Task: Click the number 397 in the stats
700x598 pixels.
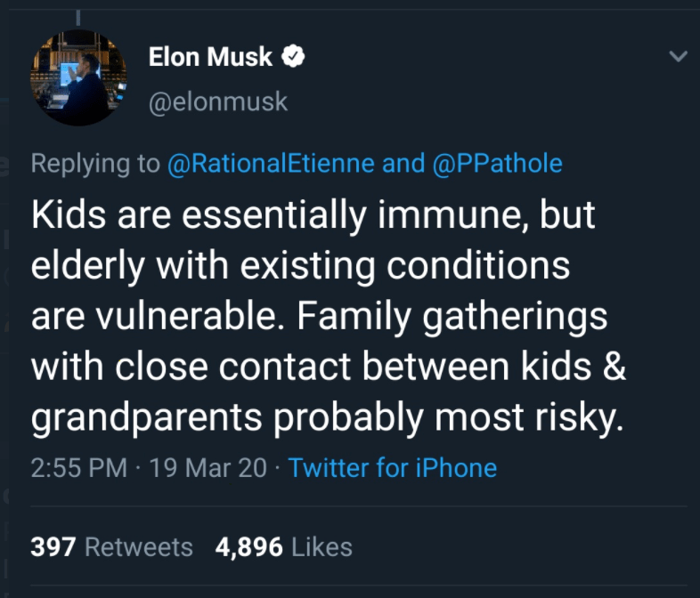Action: tap(52, 546)
